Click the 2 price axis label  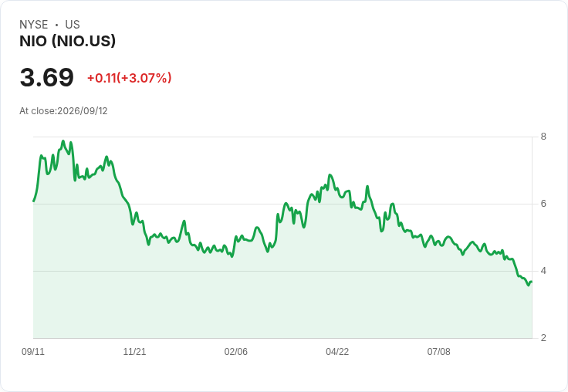(x=543, y=338)
